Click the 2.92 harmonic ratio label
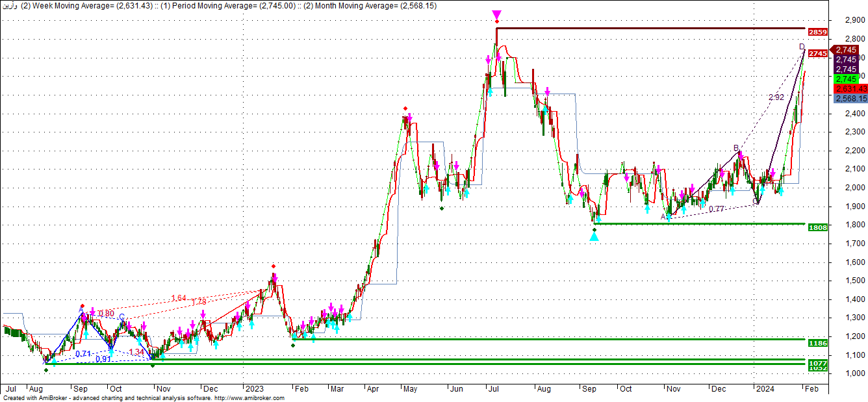This screenshot has width=868, height=402. click(x=776, y=97)
